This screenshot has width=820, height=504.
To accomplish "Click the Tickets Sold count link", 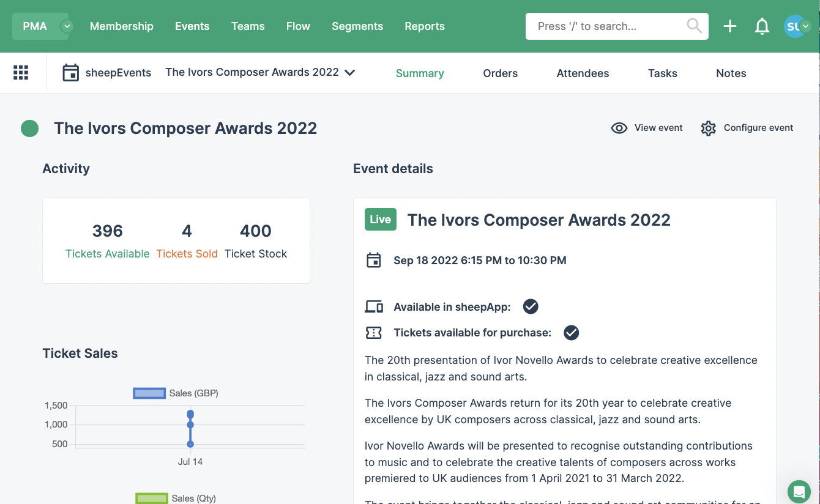I will click(x=187, y=253).
